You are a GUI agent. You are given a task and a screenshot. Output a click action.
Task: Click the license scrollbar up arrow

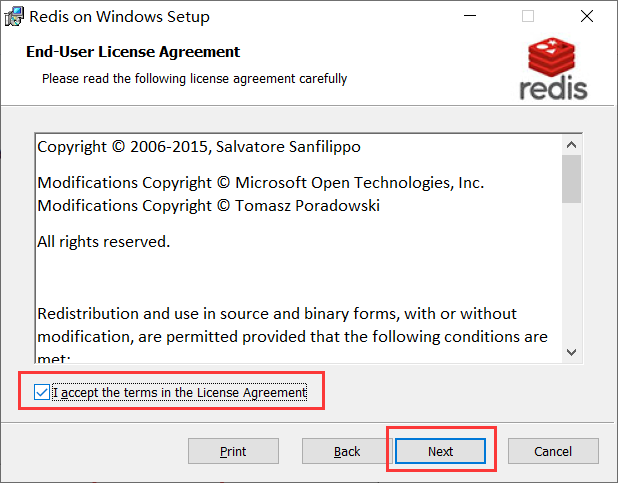click(x=571, y=145)
